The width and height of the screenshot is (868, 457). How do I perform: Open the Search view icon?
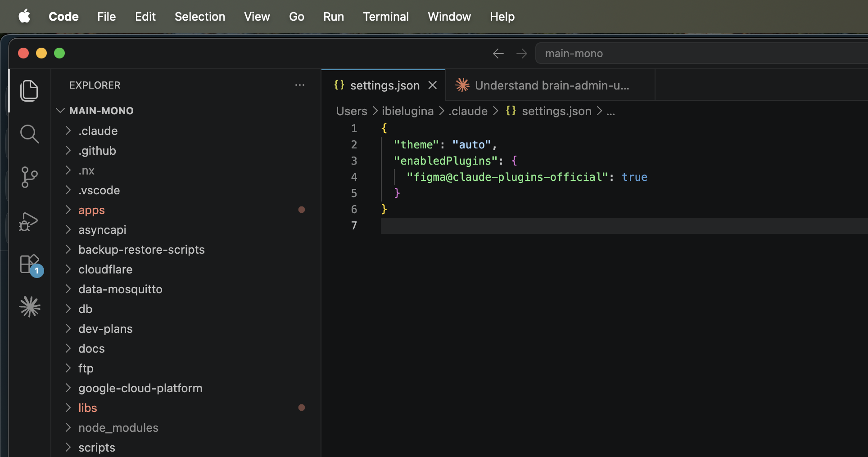pyautogui.click(x=29, y=134)
